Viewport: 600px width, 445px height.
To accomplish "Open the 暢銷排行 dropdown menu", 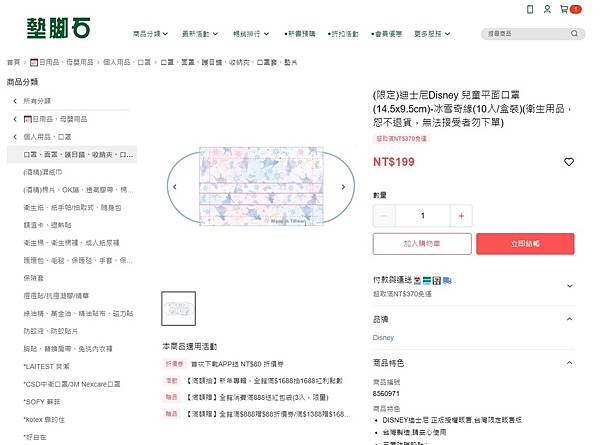I will click(251, 34).
